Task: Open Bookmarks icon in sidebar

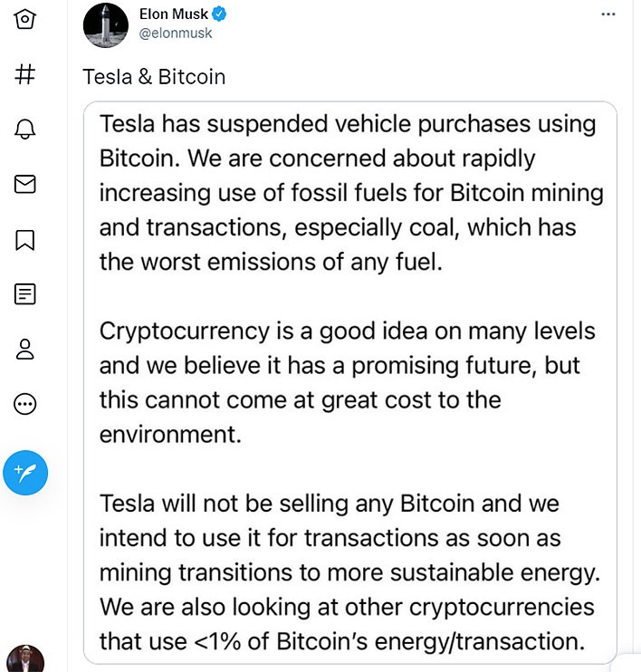Action: [x=24, y=240]
